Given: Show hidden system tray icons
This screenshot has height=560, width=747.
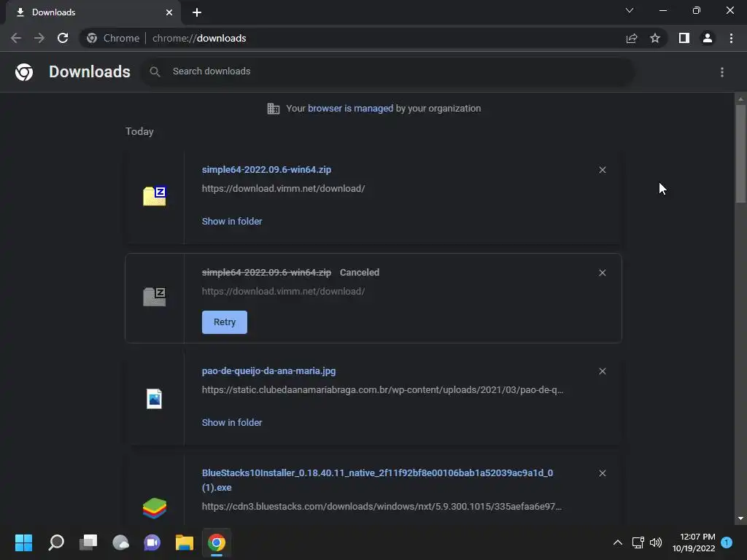Looking at the screenshot, I should click(x=617, y=542).
